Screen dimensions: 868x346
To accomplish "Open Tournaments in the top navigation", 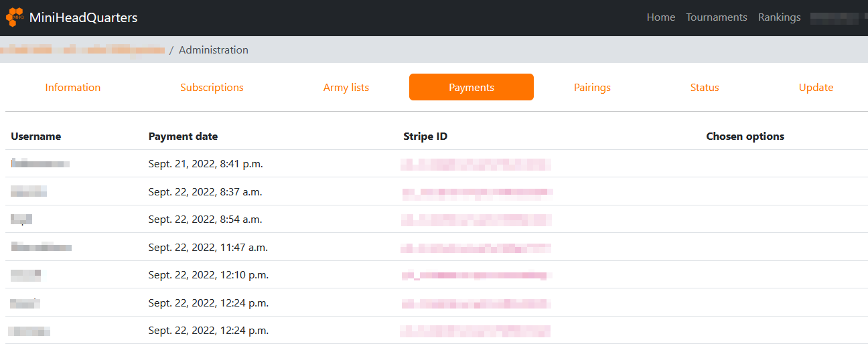I will (716, 17).
